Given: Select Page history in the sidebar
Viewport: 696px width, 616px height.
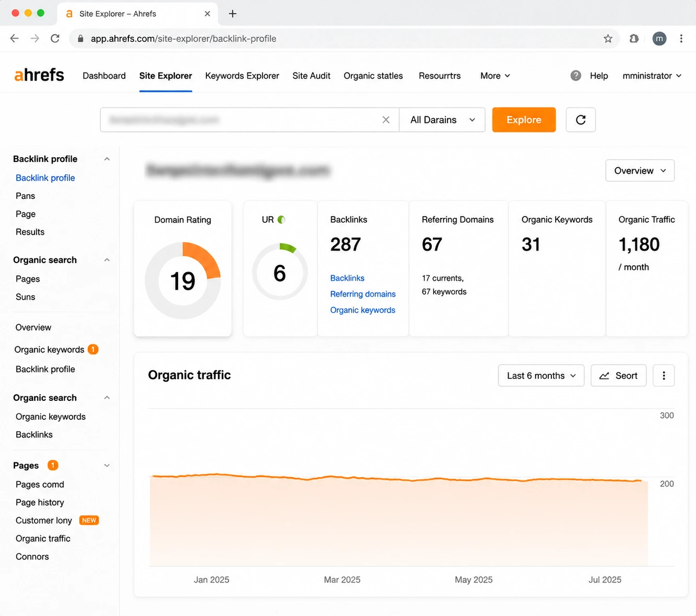Looking at the screenshot, I should 40,502.
